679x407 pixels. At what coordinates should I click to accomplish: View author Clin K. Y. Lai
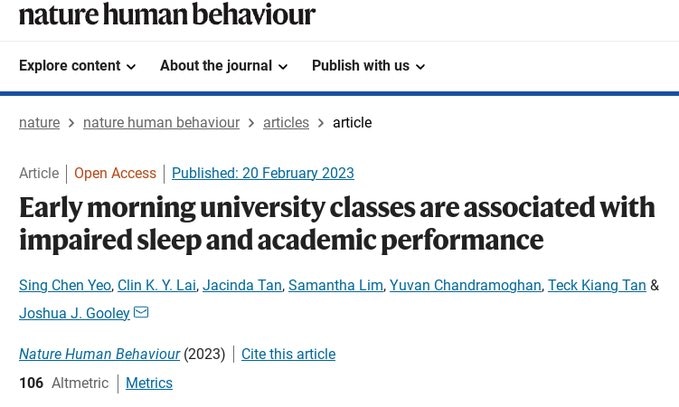coord(155,285)
